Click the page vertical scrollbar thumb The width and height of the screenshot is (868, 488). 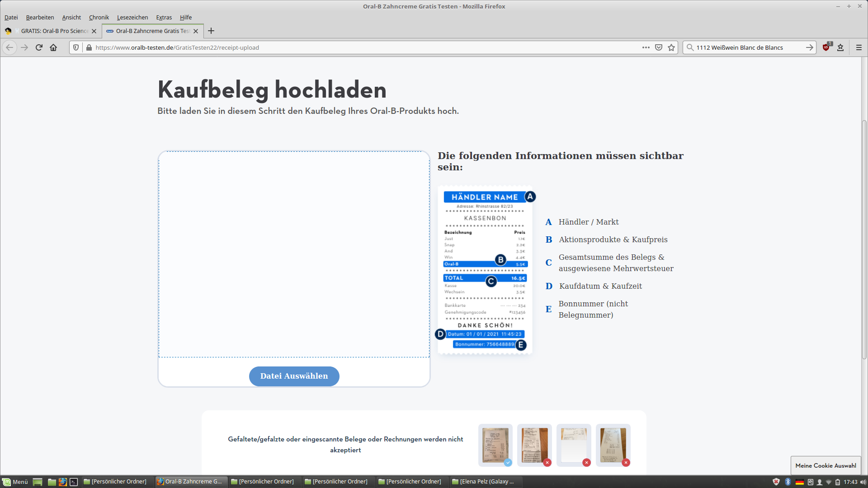pyautogui.click(x=864, y=239)
